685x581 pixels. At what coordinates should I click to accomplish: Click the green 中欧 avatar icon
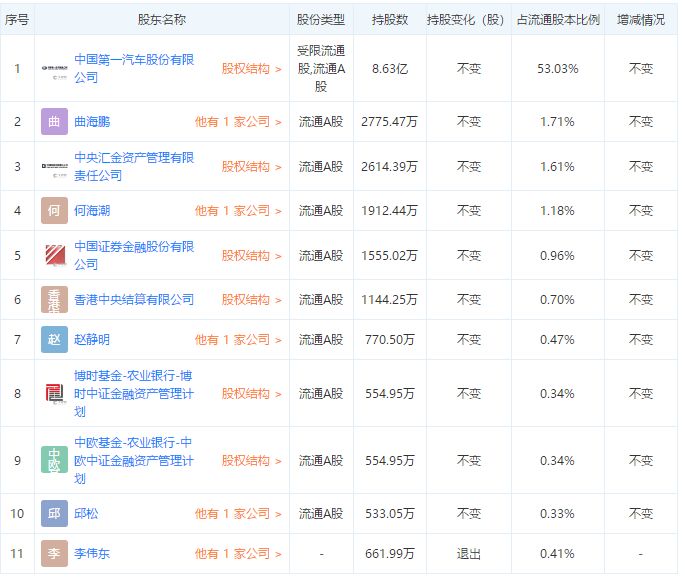tap(55, 460)
